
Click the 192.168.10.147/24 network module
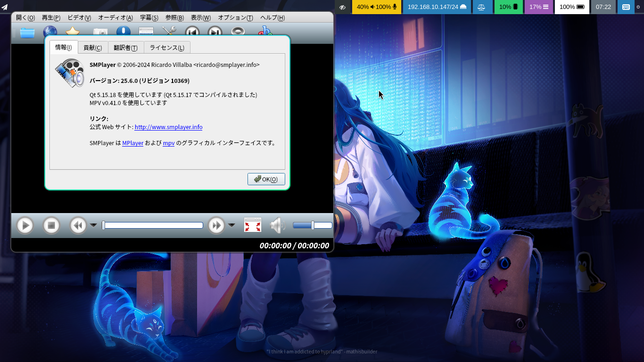[437, 7]
